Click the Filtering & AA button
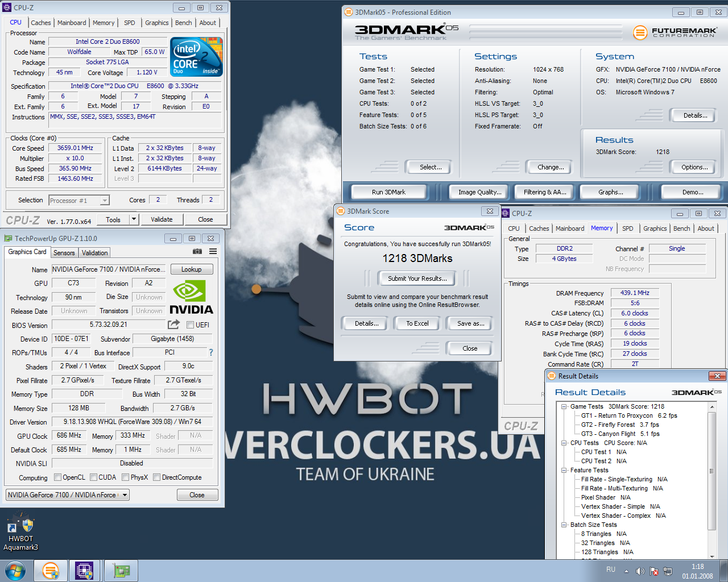This screenshot has width=728, height=582. point(545,192)
